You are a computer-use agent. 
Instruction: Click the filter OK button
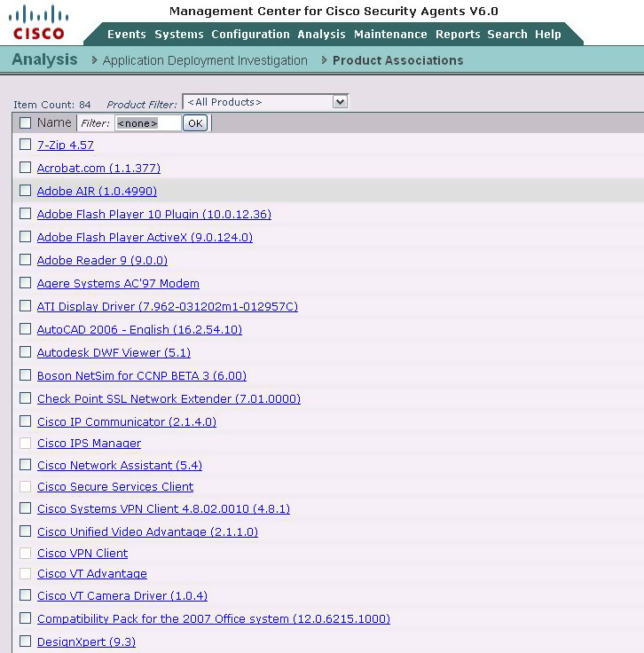(x=195, y=123)
